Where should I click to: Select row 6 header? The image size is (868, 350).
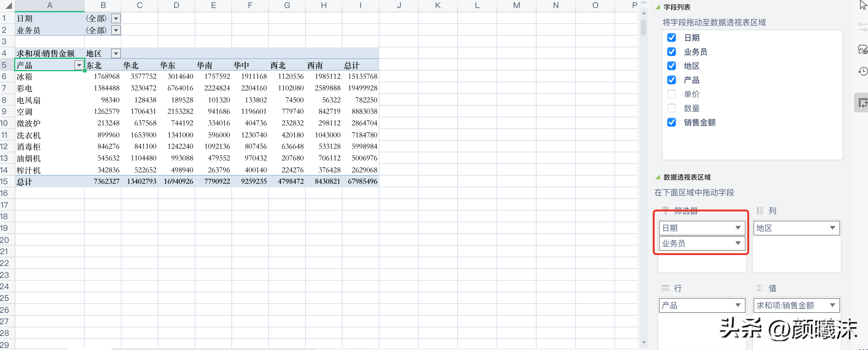coord(7,76)
